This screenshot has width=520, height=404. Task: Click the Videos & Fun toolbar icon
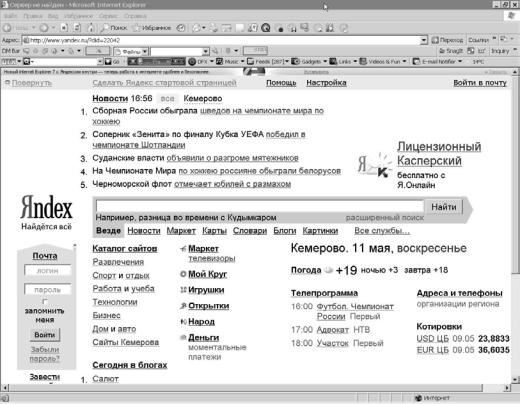coord(363,62)
